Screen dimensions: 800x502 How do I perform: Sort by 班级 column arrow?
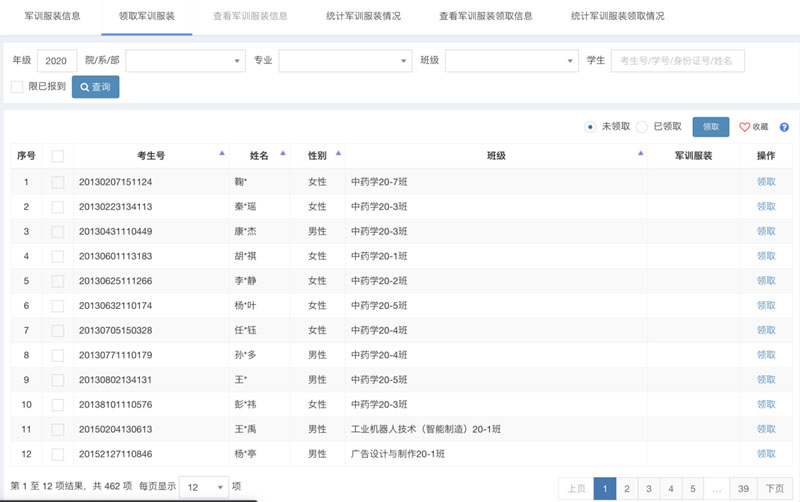coord(639,154)
